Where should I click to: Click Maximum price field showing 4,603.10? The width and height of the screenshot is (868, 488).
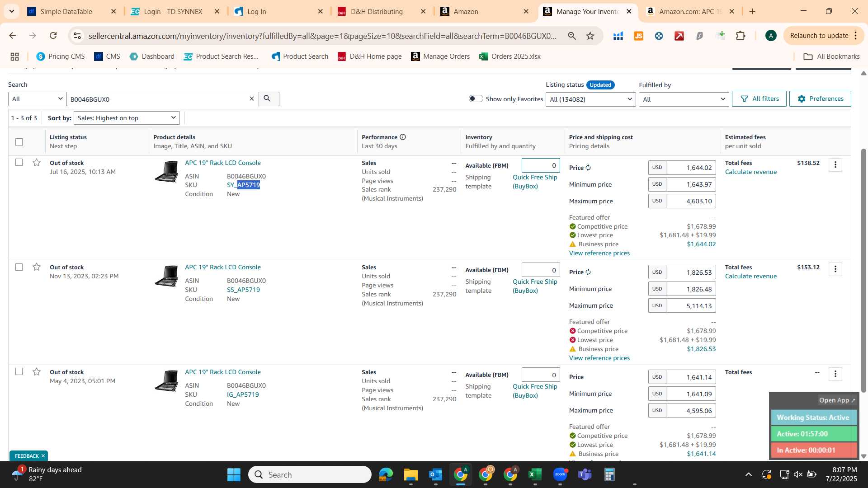click(690, 201)
